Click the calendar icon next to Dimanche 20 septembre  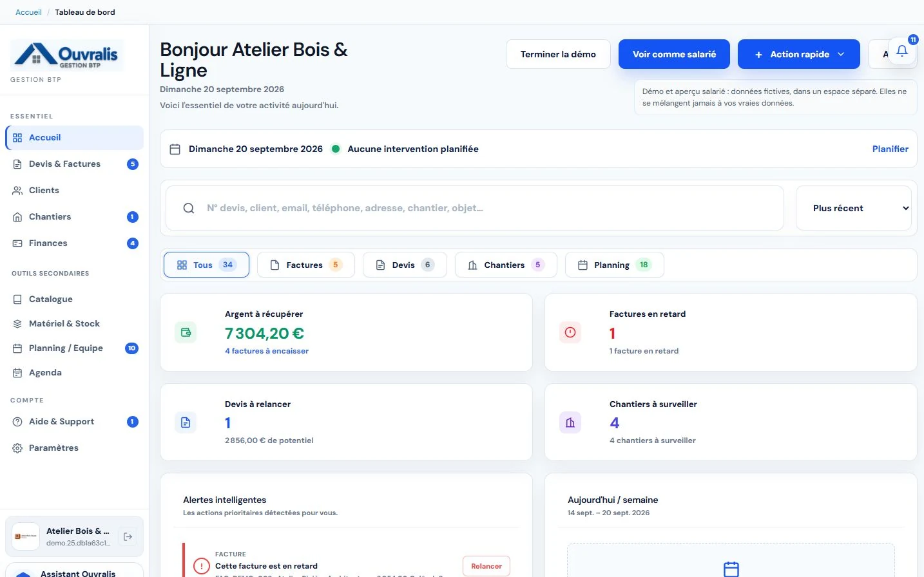(x=175, y=149)
